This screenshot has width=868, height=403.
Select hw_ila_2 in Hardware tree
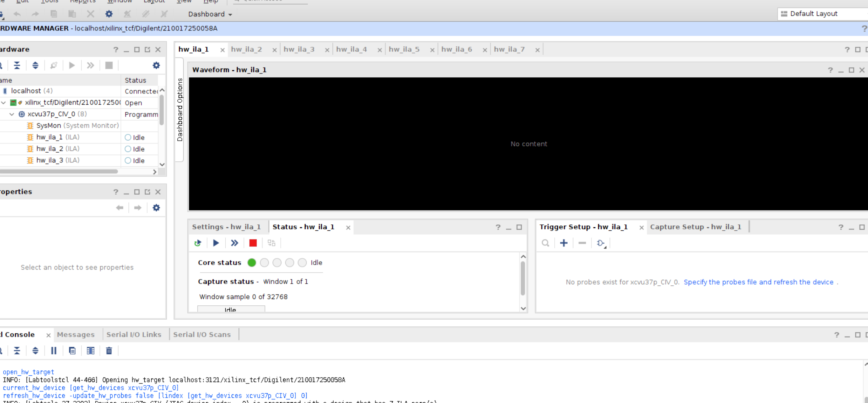[x=50, y=149]
